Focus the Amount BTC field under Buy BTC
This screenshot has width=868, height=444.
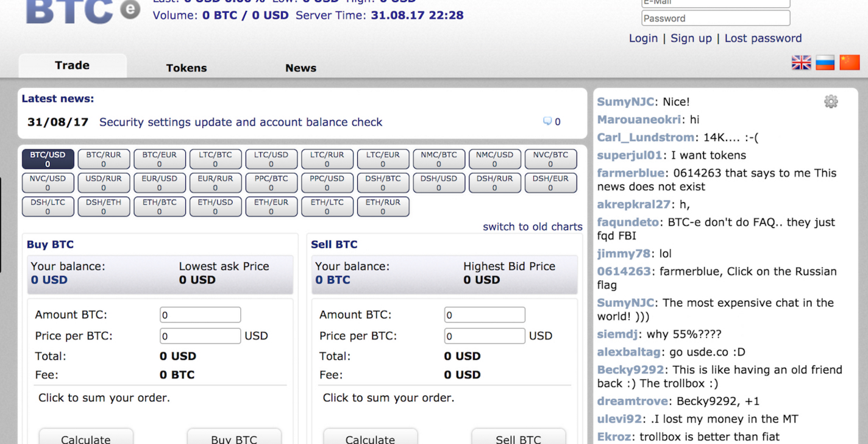[x=200, y=315]
